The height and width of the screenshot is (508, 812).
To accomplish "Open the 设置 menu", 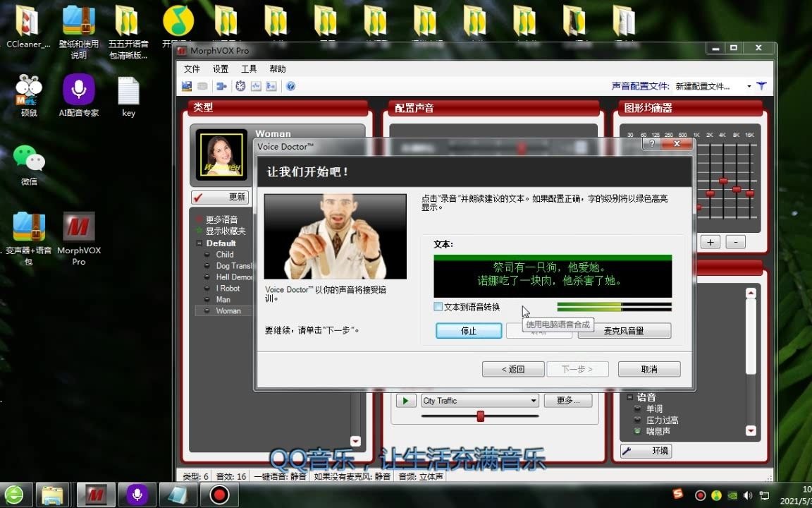I will point(219,68).
